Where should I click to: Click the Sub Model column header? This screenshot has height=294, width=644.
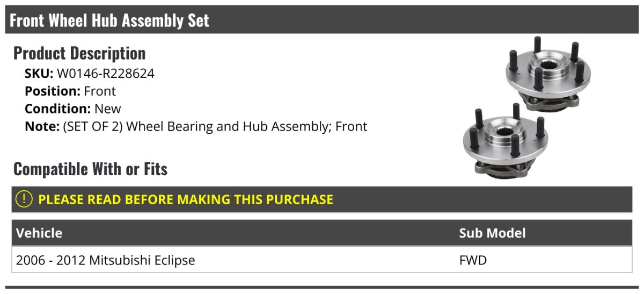(x=492, y=233)
